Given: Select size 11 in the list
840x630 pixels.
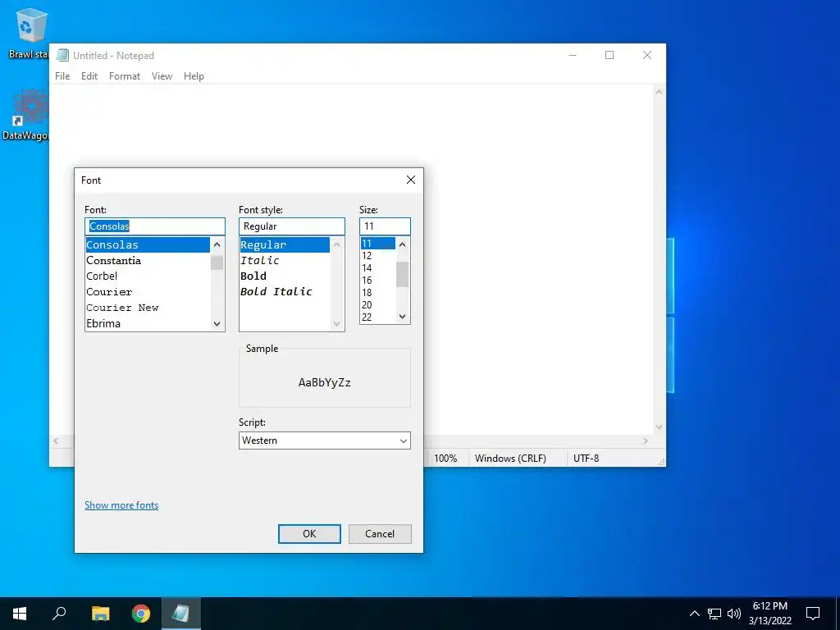Looking at the screenshot, I should [378, 243].
